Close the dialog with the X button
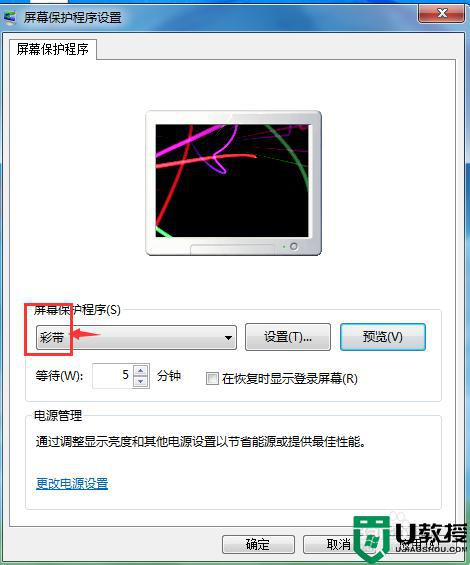470x565 pixels. 441,14
